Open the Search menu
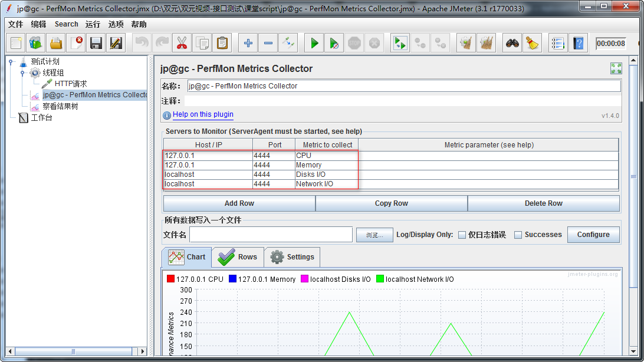644x362 pixels. click(66, 24)
